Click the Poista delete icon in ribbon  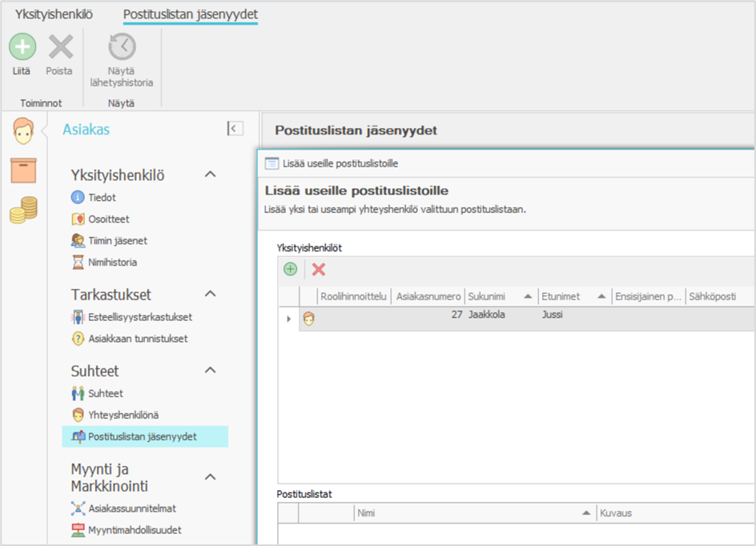coord(60,48)
